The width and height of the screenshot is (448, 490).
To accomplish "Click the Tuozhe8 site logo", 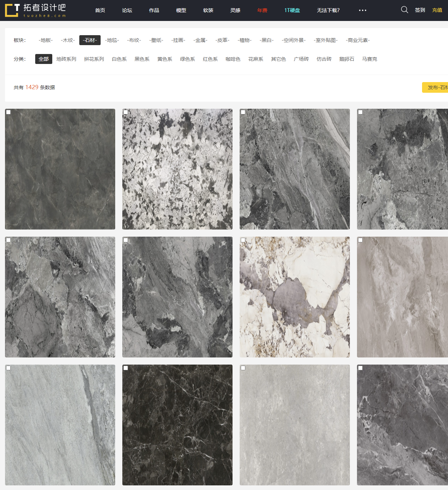I will tap(35, 10).
